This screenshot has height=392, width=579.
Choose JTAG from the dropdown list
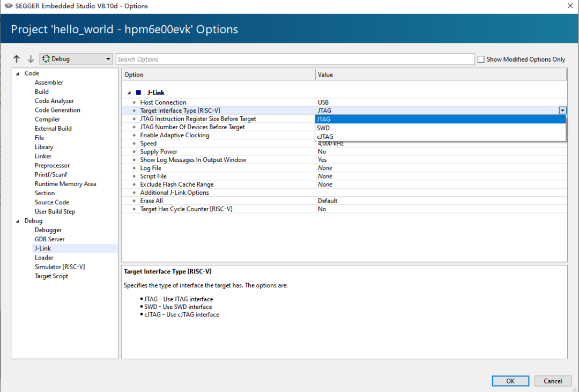[x=440, y=119]
